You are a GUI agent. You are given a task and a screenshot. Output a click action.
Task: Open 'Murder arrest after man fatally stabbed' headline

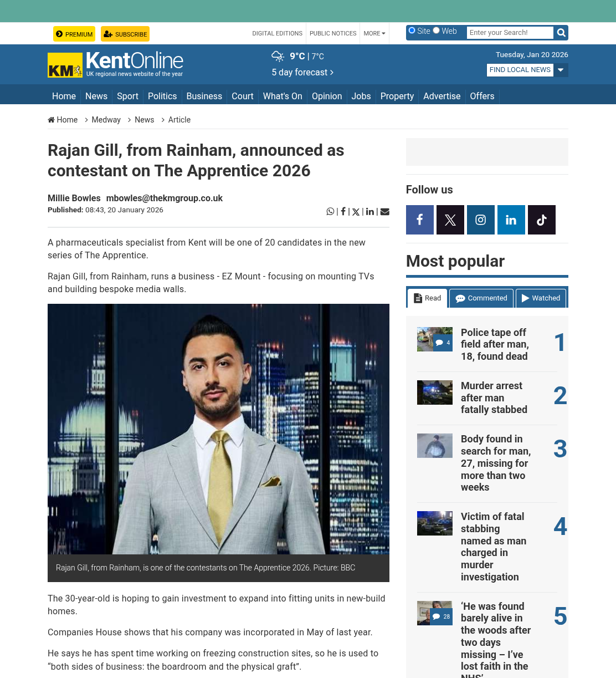[x=494, y=397]
